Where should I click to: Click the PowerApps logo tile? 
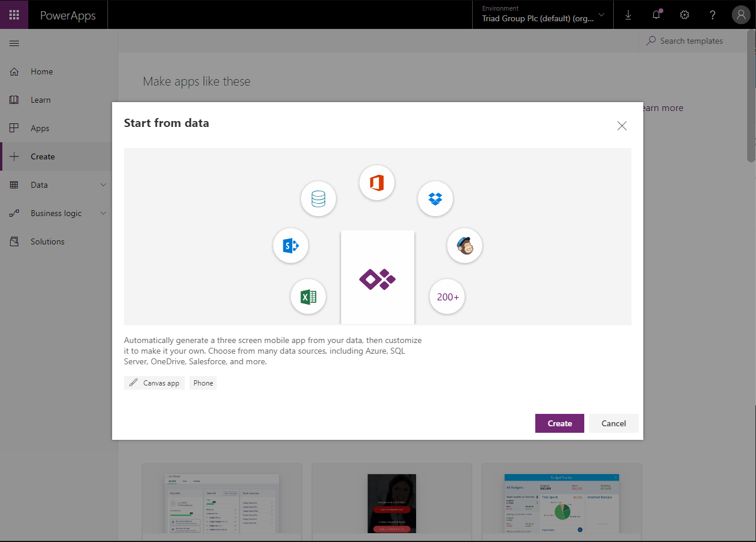click(378, 277)
